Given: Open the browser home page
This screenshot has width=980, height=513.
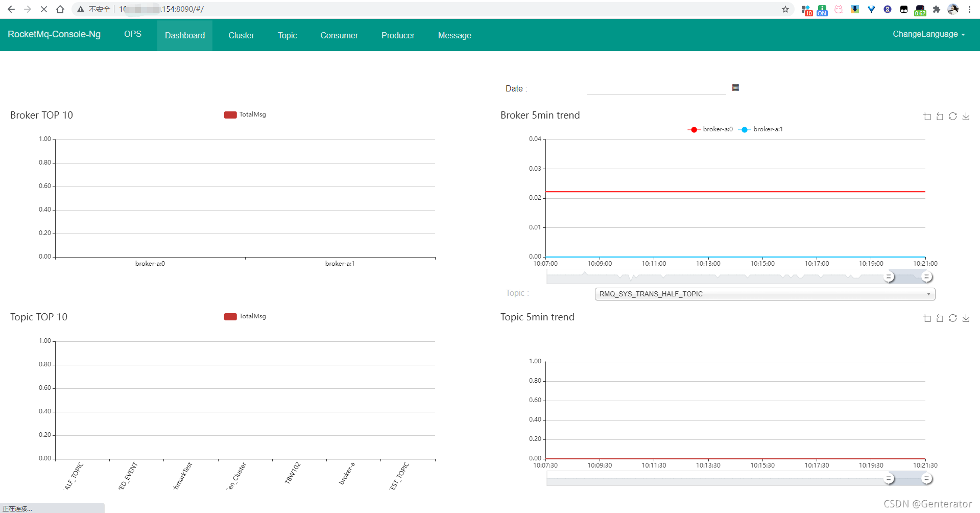Looking at the screenshot, I should [60, 9].
